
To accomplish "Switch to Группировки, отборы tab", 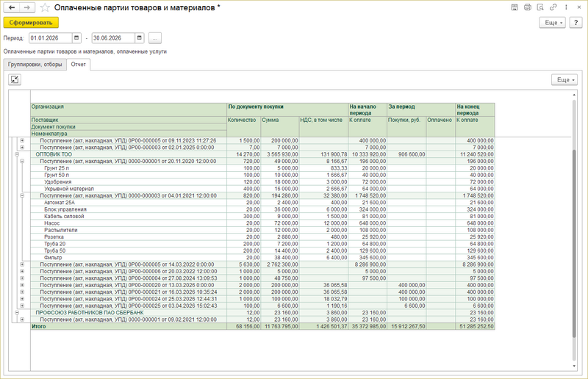I will tap(35, 65).
